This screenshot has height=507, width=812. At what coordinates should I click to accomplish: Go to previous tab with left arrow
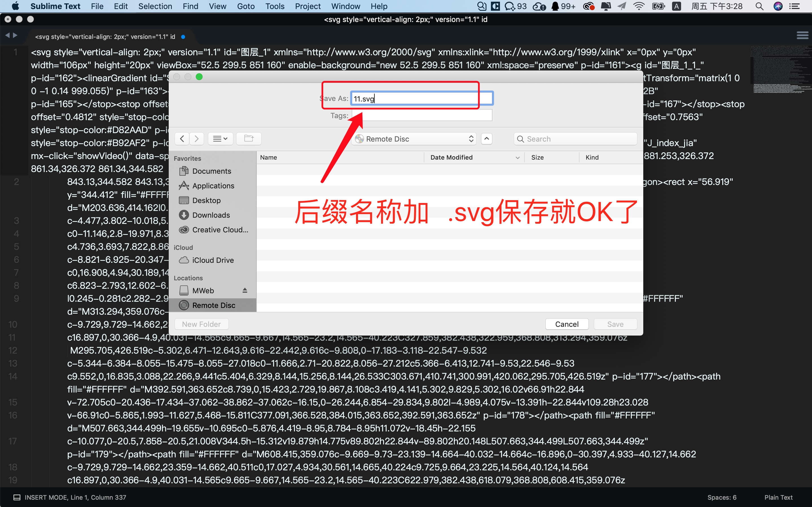click(x=7, y=35)
